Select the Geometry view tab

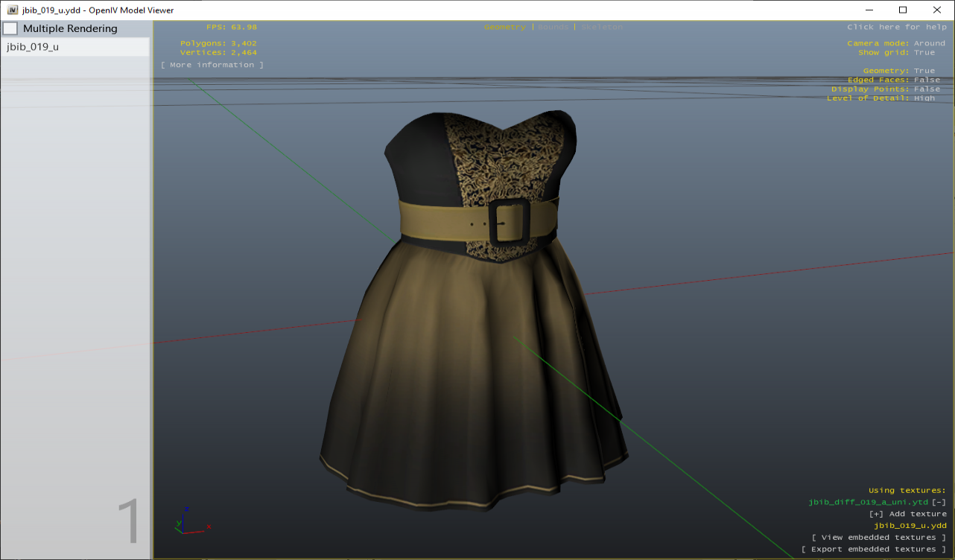[x=505, y=26]
